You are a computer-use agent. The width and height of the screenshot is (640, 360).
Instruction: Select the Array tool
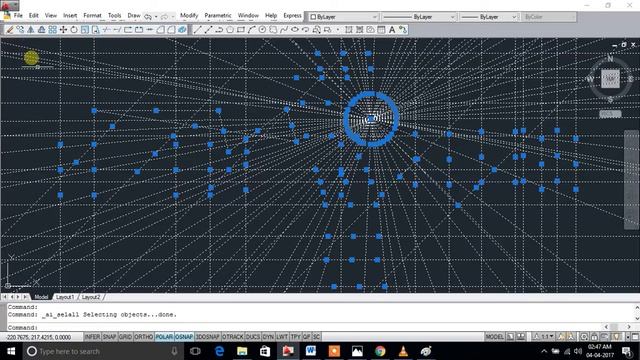click(53, 30)
